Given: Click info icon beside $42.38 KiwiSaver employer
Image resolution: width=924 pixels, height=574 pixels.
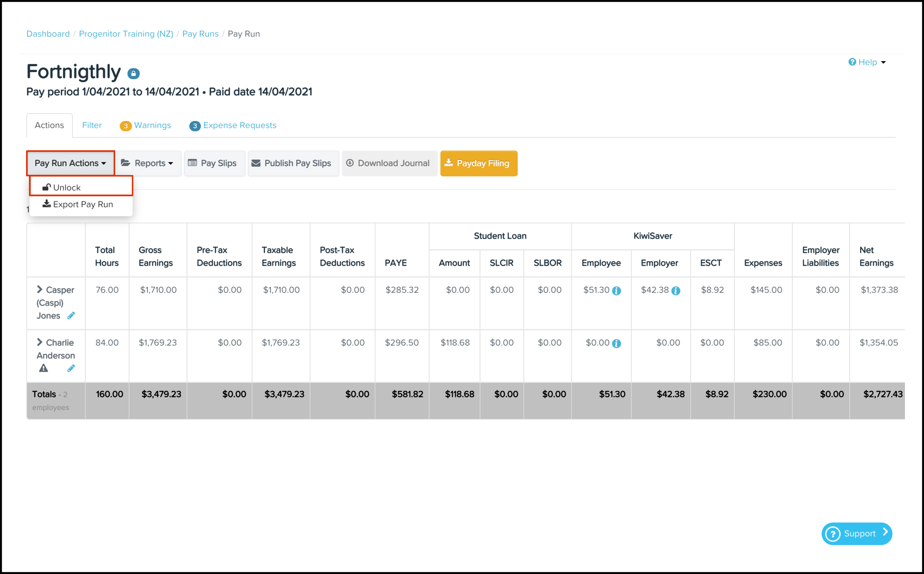Looking at the screenshot, I should 676,291.
